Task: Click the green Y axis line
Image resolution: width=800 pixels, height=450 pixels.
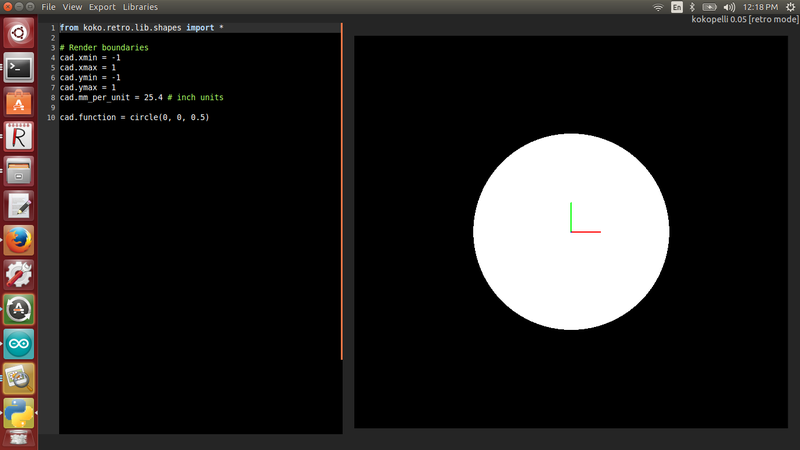Action: coord(571,217)
